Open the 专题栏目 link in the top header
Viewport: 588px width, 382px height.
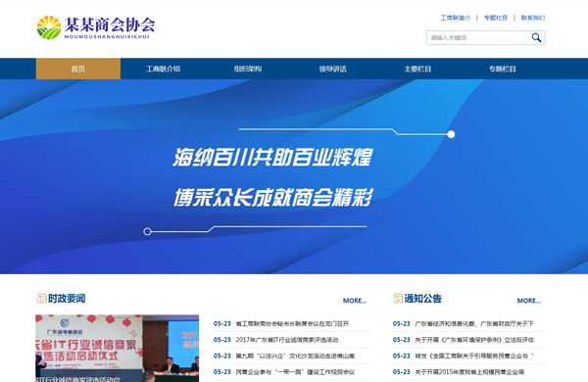click(x=495, y=18)
